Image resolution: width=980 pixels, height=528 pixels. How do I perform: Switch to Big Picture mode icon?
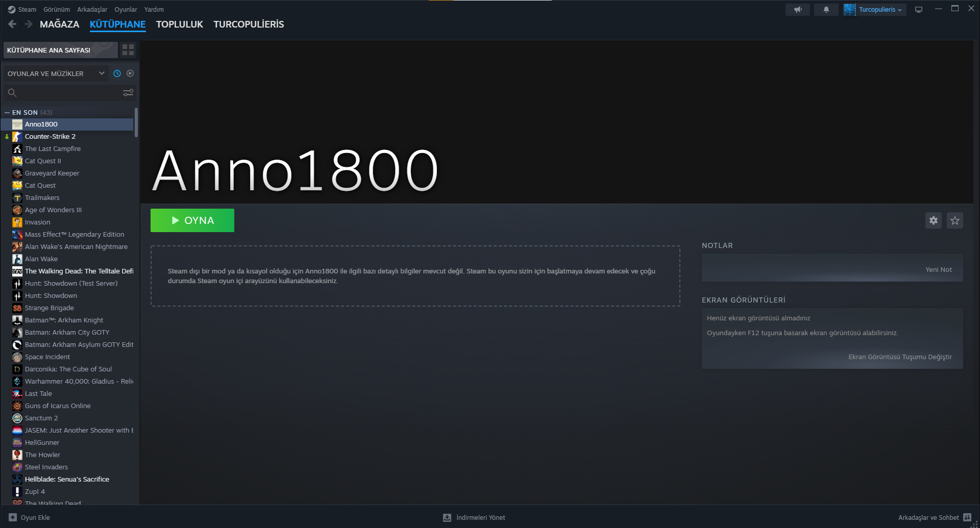point(919,9)
